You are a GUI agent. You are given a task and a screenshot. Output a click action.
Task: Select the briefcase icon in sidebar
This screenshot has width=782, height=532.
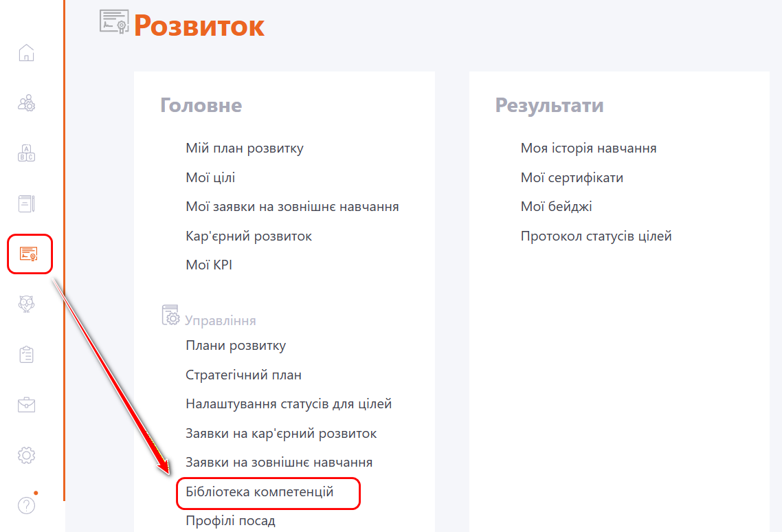[26, 405]
